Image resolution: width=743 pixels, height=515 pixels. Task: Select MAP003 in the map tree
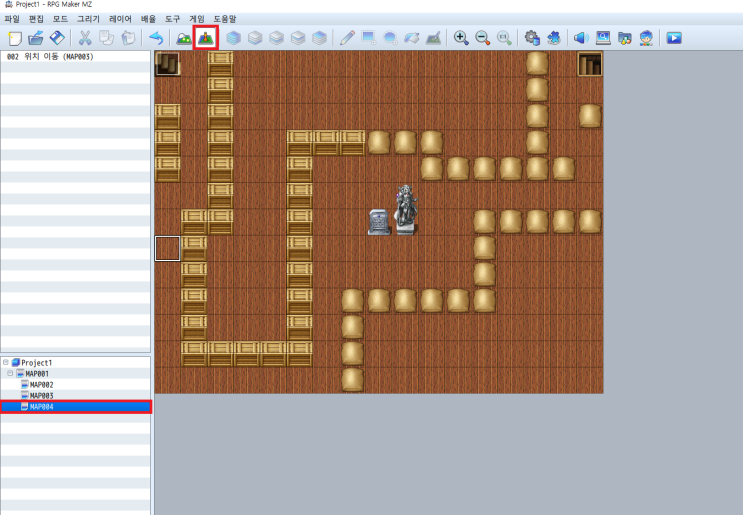[x=41, y=396]
